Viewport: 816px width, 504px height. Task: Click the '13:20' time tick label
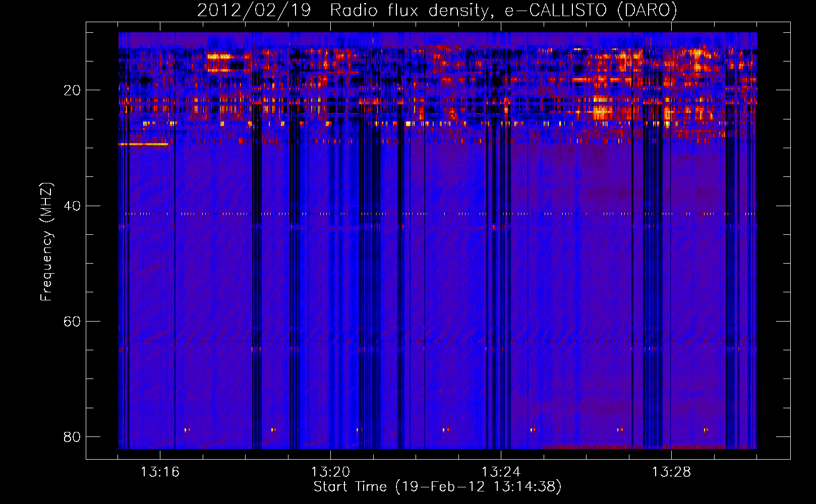[330, 472]
